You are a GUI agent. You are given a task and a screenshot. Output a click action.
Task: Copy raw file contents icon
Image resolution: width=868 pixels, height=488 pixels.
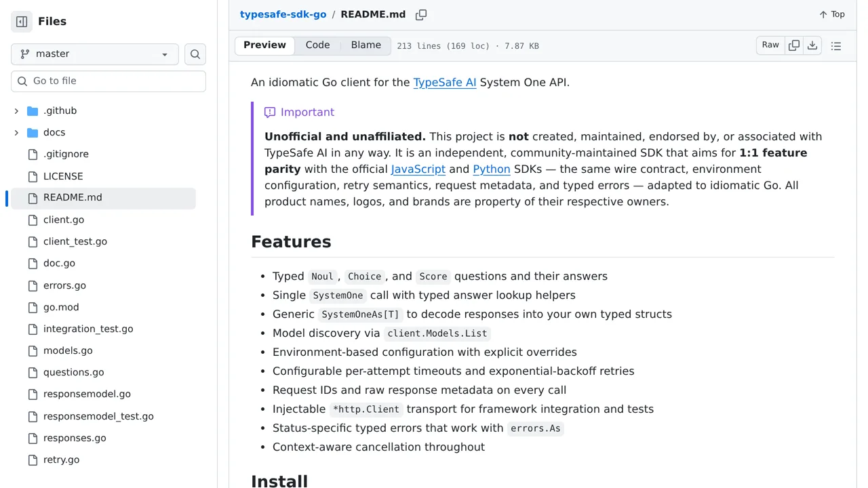794,45
